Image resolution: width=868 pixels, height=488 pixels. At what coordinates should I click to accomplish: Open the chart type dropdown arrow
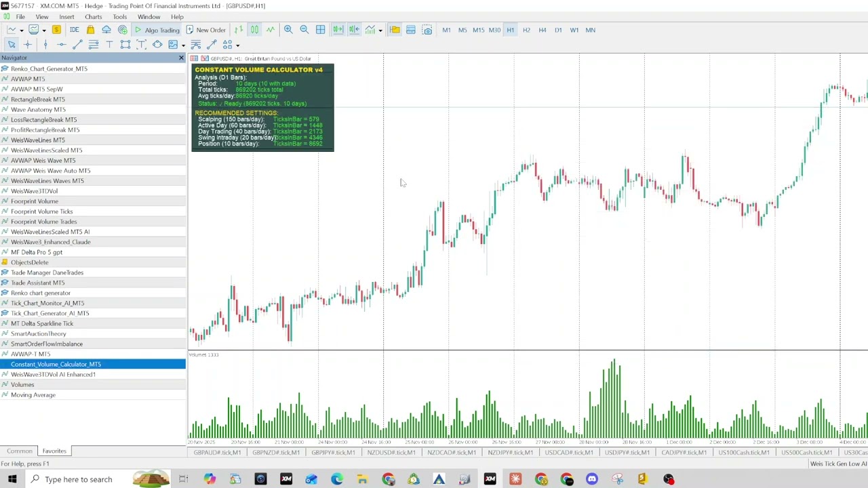(22, 30)
